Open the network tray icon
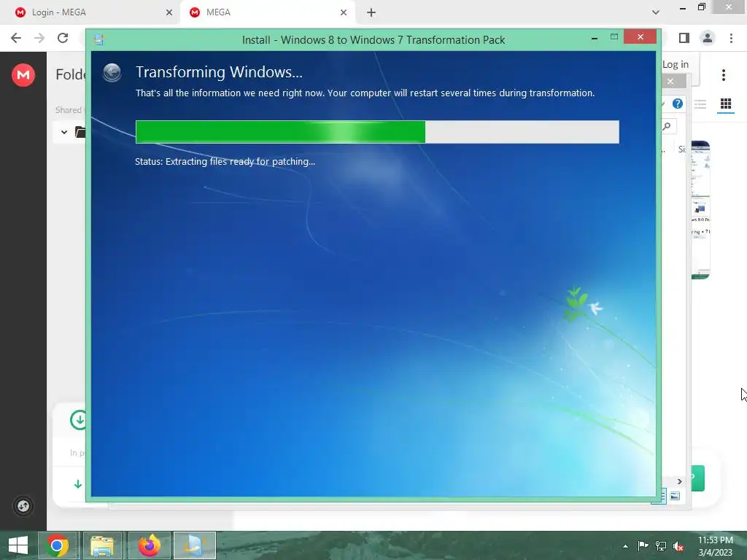Image resolution: width=747 pixels, height=560 pixels. 661,546
